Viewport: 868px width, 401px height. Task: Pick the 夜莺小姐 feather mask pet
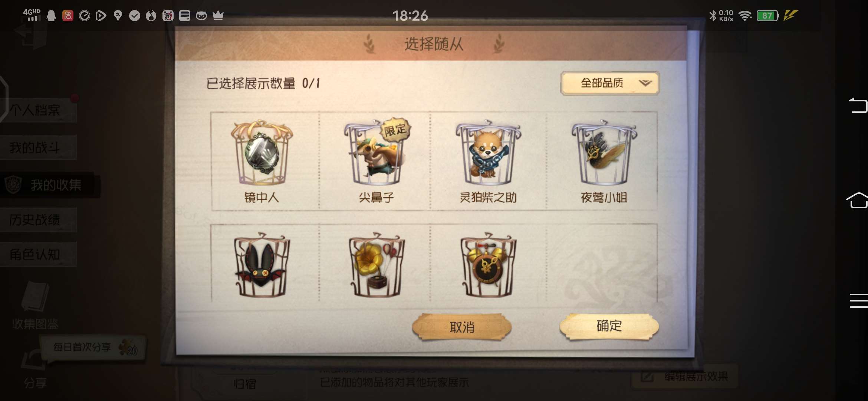(x=604, y=152)
